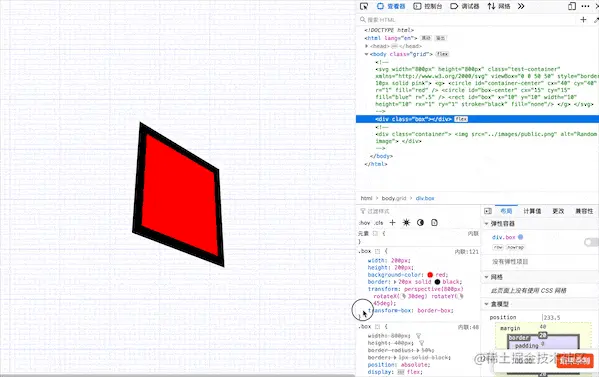Image resolution: width=599 pixels, height=377 pixels.
Task: Open the 布局 Layout tab
Action: pos(506,211)
